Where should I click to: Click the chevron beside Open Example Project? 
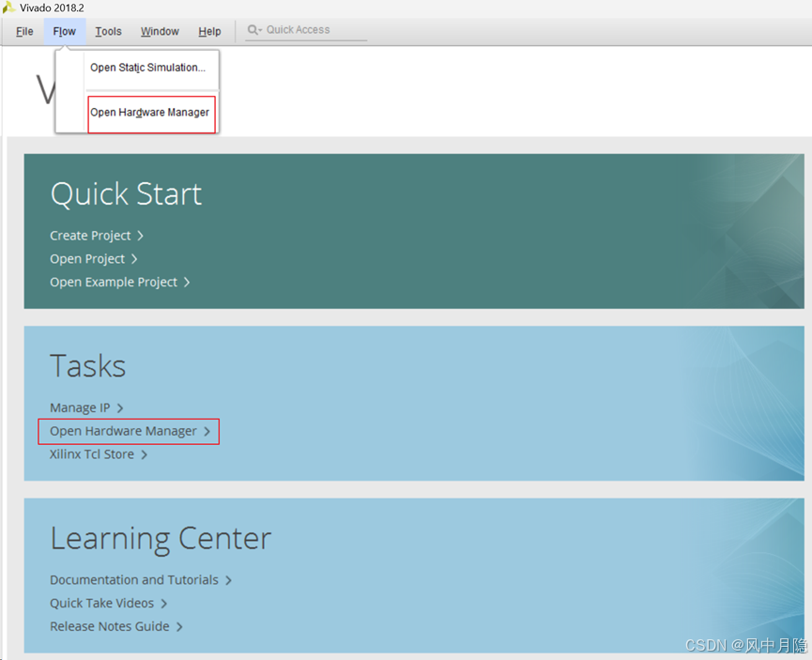pos(187,283)
